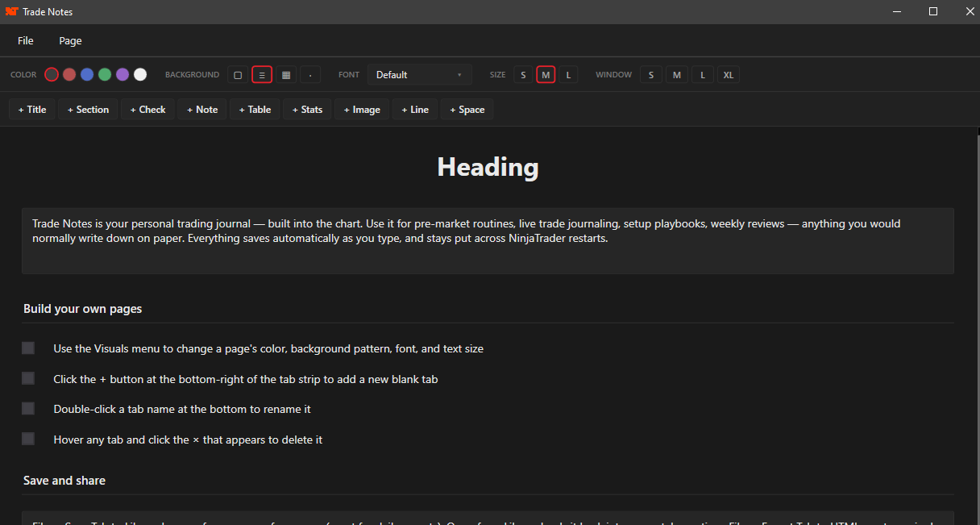
Task: Add a Note block
Action: pos(202,110)
